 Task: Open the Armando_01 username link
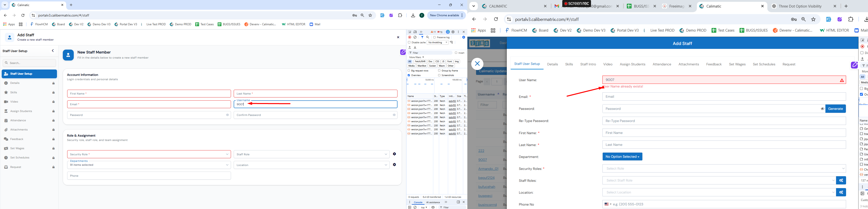(488, 169)
